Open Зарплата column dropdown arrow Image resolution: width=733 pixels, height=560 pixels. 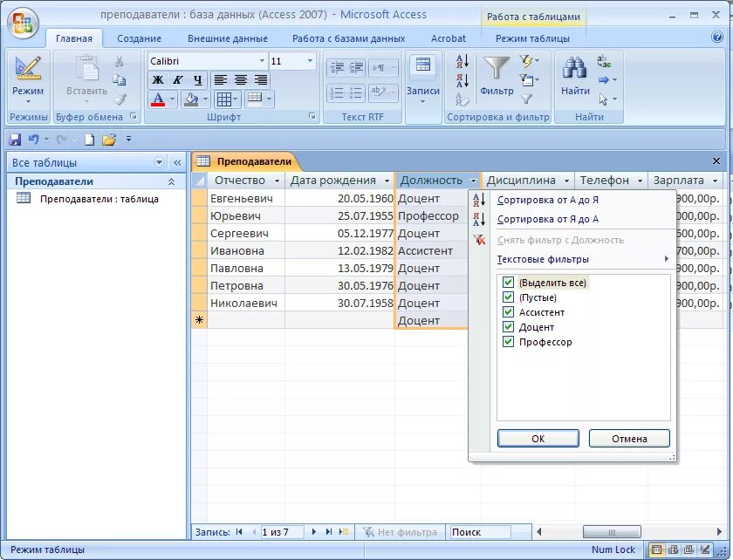point(716,181)
